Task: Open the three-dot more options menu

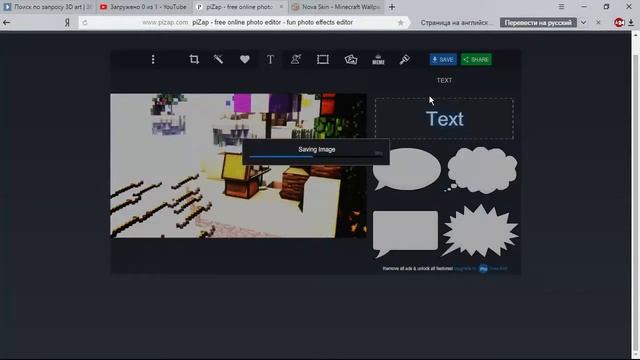Action: pyautogui.click(x=153, y=60)
